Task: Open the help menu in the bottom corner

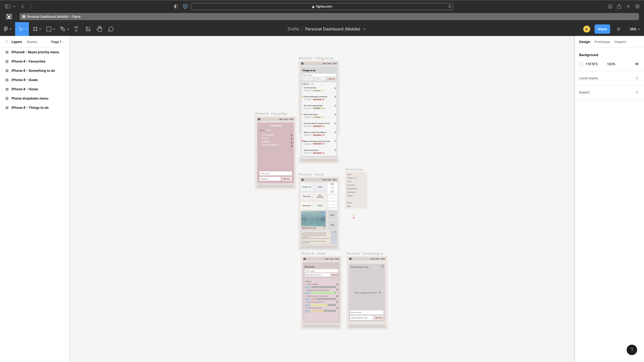Action: point(632,350)
